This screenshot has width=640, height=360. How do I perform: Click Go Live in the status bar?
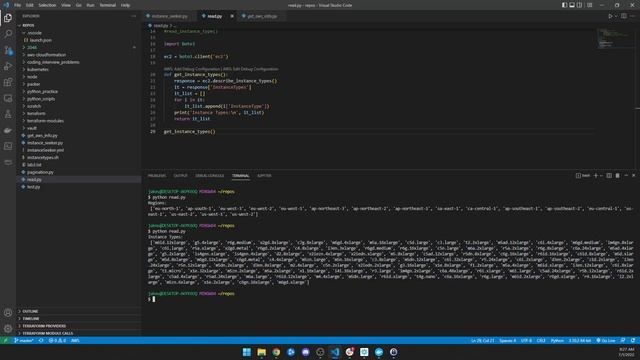click(x=606, y=340)
